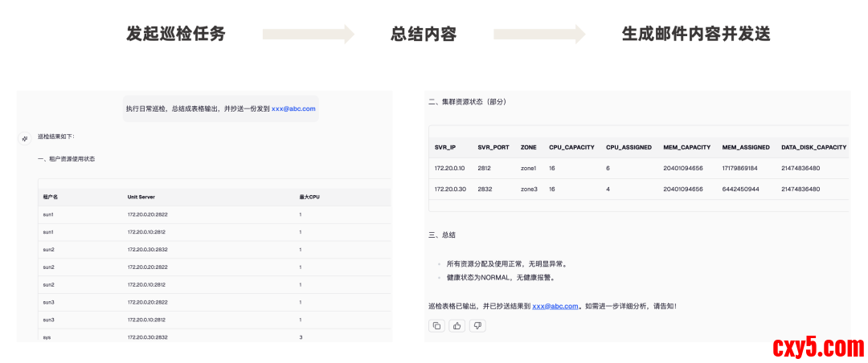This screenshot has height=363, width=868.
Task: Click the arrow after 总结内容
Action: click(539, 34)
